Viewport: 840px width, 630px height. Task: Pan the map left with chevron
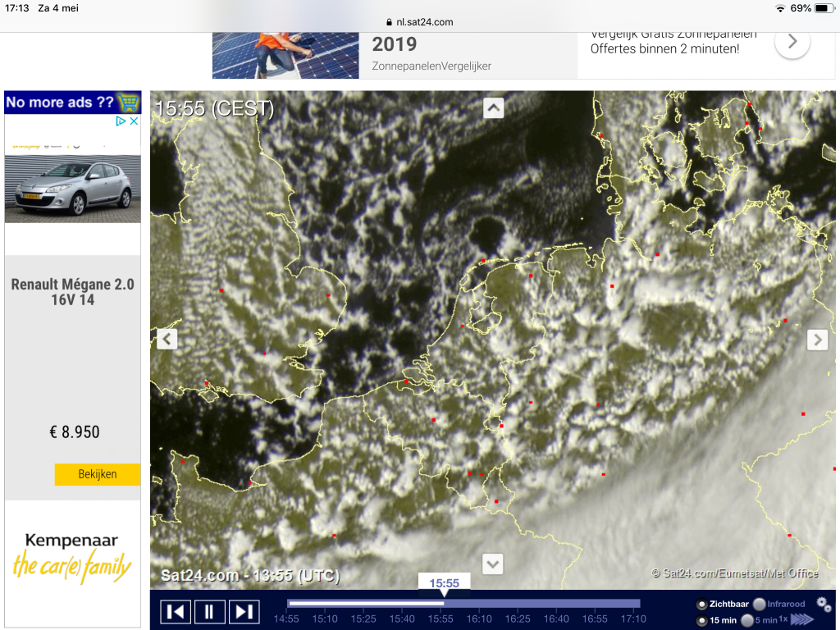(167, 339)
